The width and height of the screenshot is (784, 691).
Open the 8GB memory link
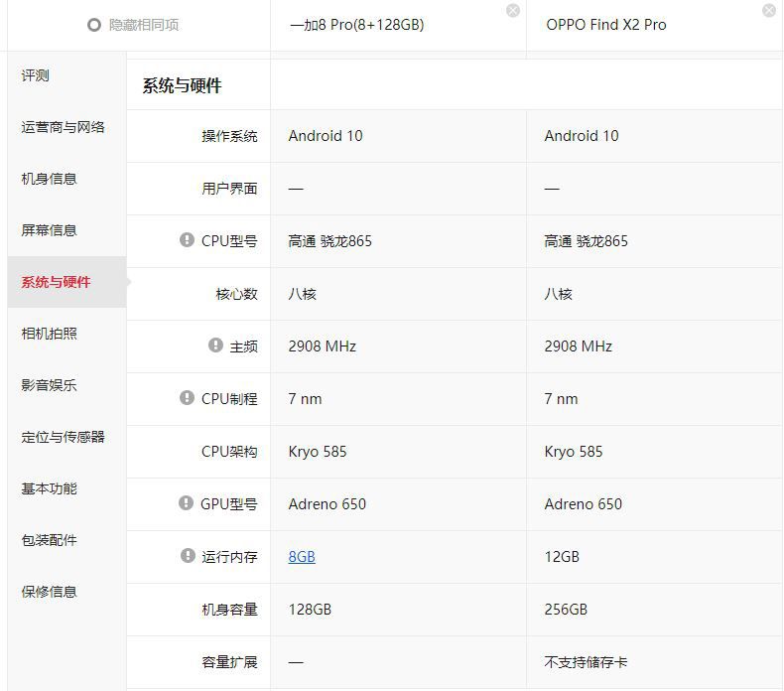click(x=302, y=557)
